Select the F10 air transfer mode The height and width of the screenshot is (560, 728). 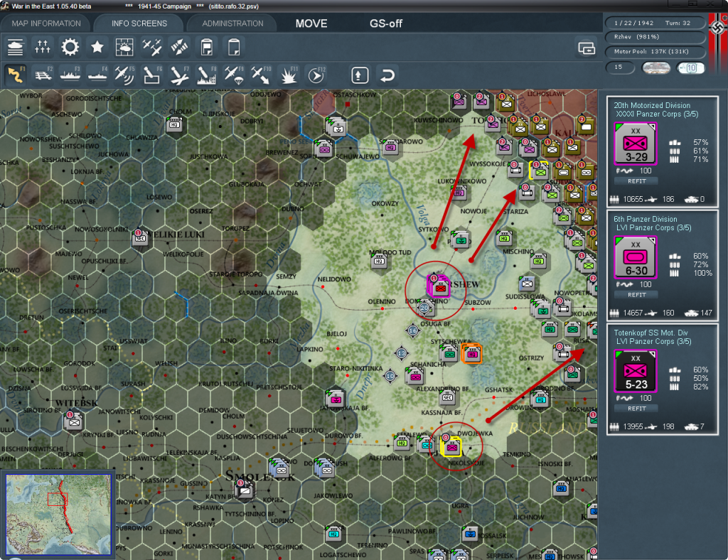(261, 75)
